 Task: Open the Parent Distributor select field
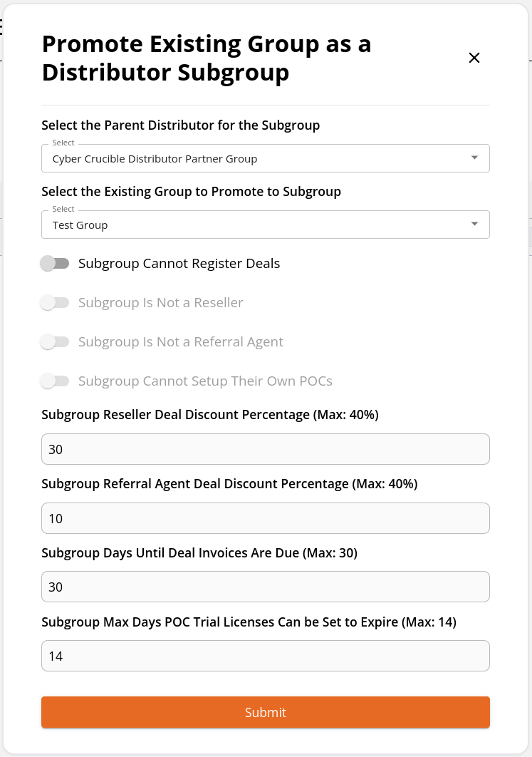pos(265,158)
